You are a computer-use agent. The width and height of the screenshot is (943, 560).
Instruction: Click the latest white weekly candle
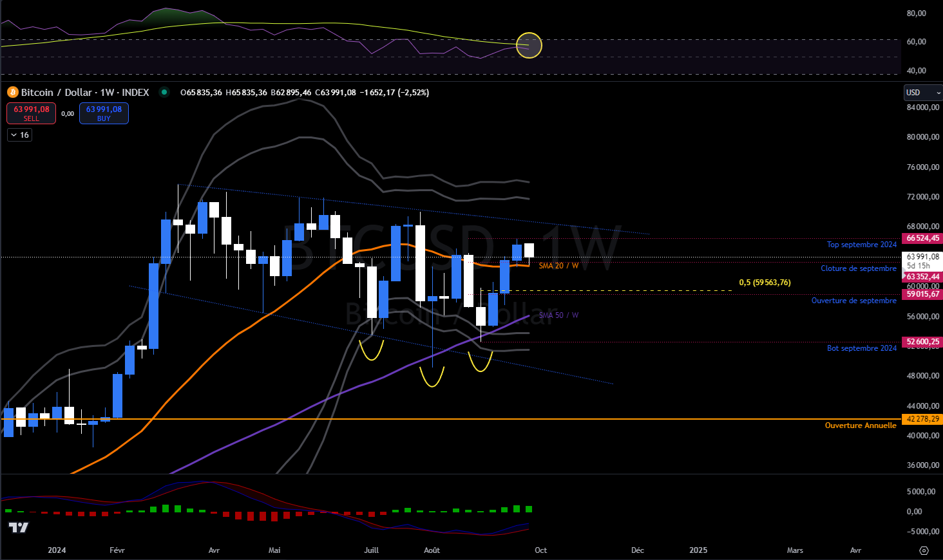pyautogui.click(x=529, y=250)
